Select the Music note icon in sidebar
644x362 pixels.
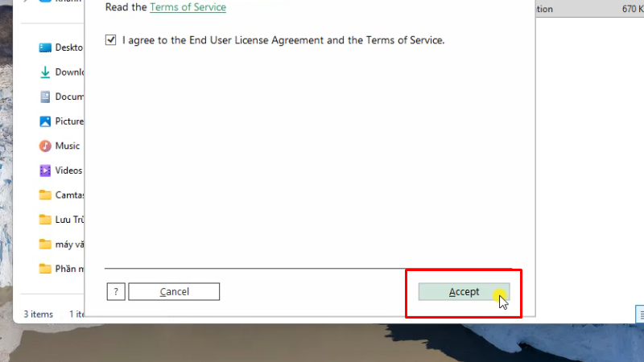click(45, 146)
